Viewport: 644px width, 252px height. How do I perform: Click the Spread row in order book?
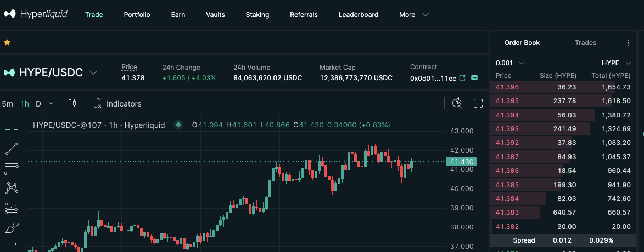pos(563,240)
